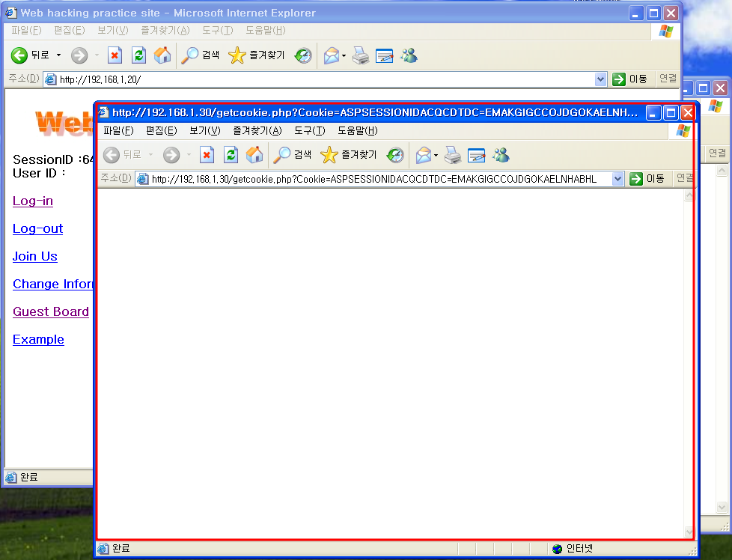Follow the Example link

[38, 340]
